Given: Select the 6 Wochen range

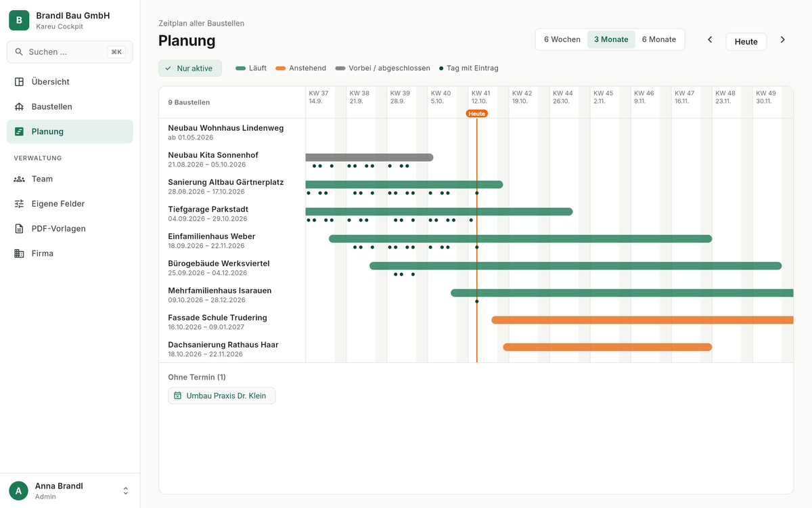Looking at the screenshot, I should [562, 39].
